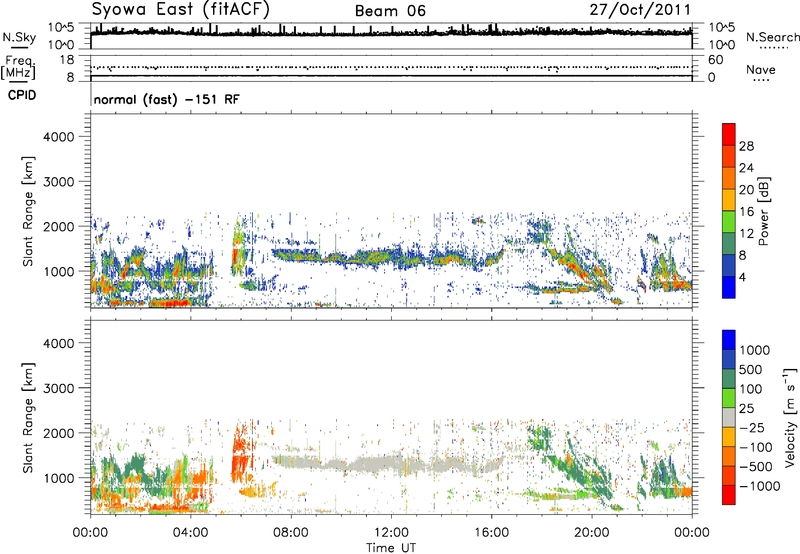The image size is (800, 554).
Task: Click the gray velocity band near 12:00
Action: point(388,464)
